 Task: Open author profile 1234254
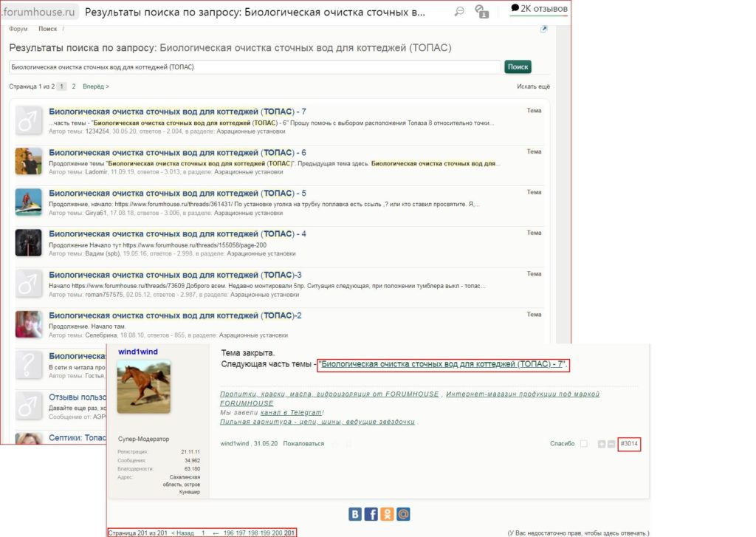click(x=97, y=131)
